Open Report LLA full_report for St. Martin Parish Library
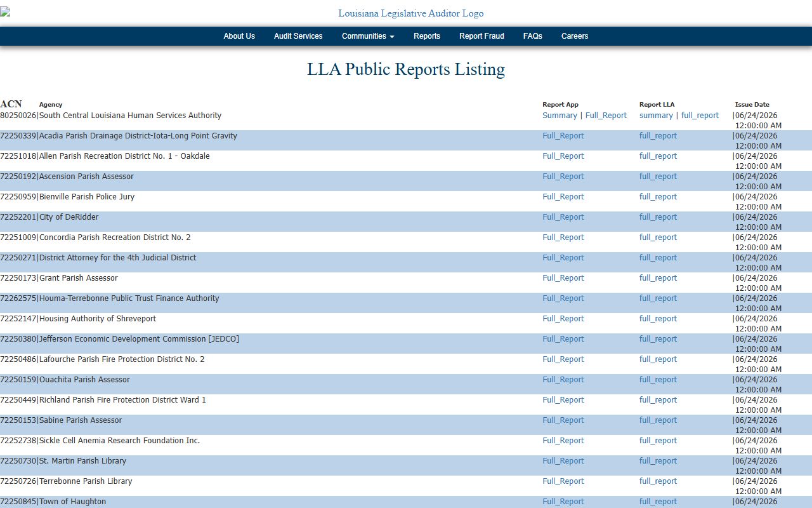812x508 pixels. pyautogui.click(x=658, y=461)
